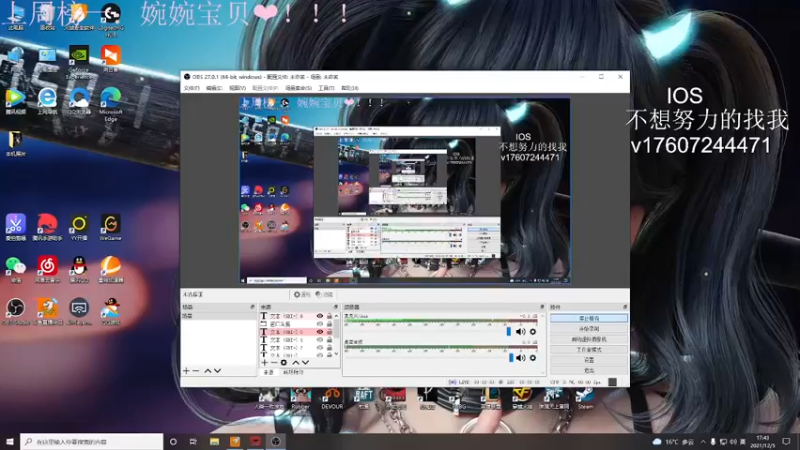The image size is (800, 450).
Task: Adjust the 麦克风/Aux volume slider handle
Action: (508, 332)
